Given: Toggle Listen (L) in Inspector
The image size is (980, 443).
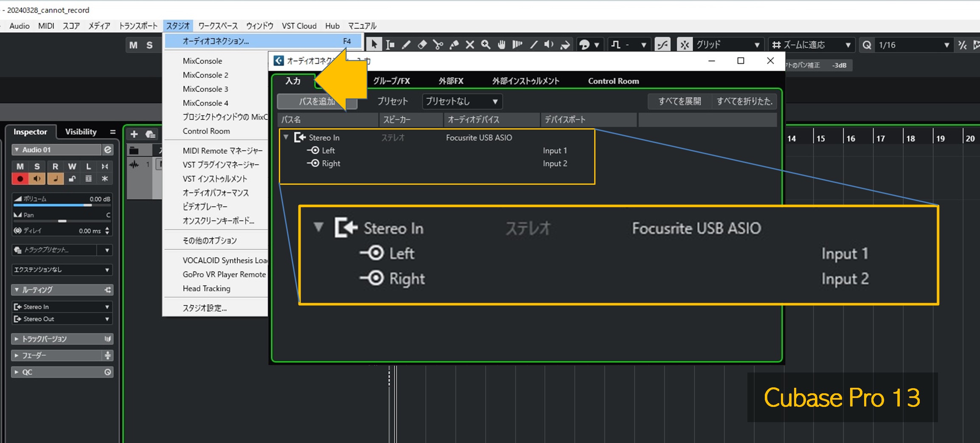Looking at the screenshot, I should (x=88, y=166).
